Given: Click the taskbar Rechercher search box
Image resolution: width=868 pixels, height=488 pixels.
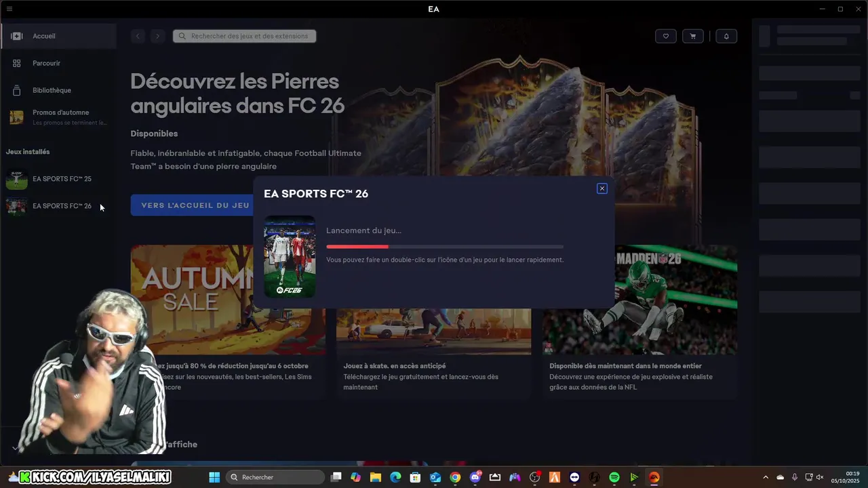Looking at the screenshot, I should (275, 477).
